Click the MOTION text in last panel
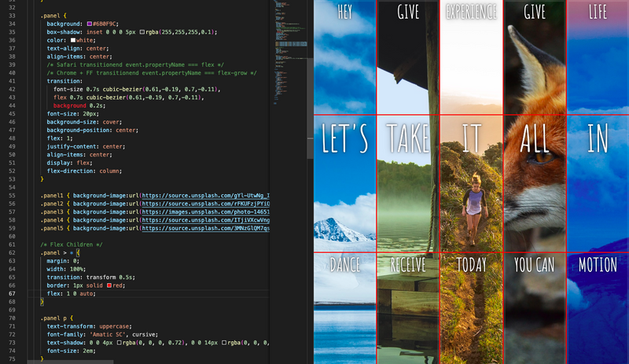Viewport: 629px width, 364px height. (x=598, y=264)
